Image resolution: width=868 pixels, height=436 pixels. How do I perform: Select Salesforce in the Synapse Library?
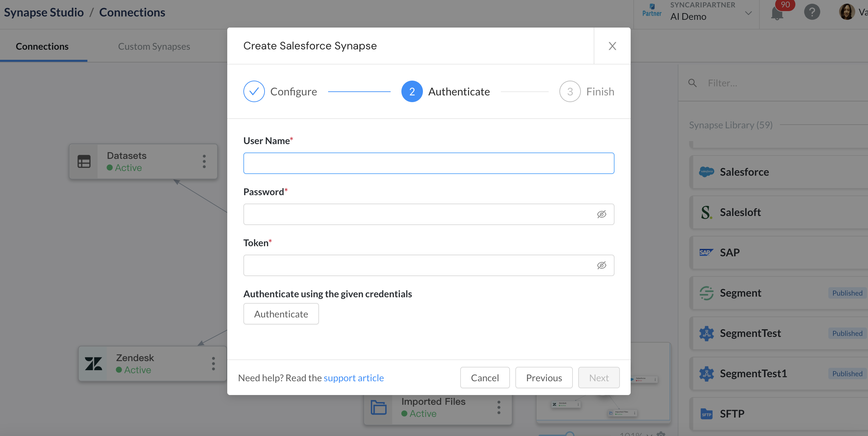(778, 172)
